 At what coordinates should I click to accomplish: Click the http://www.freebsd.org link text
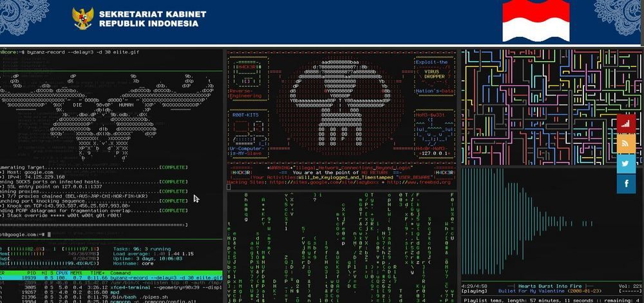click(x=419, y=182)
